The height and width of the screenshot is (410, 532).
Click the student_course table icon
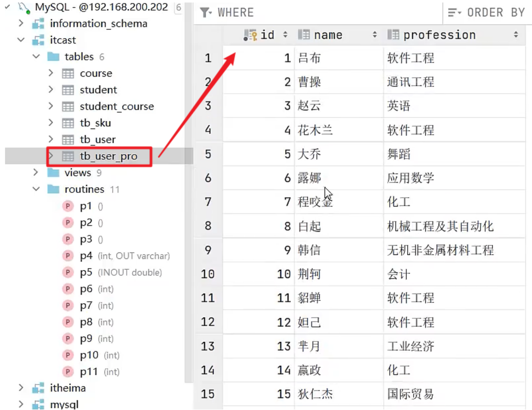pos(68,107)
